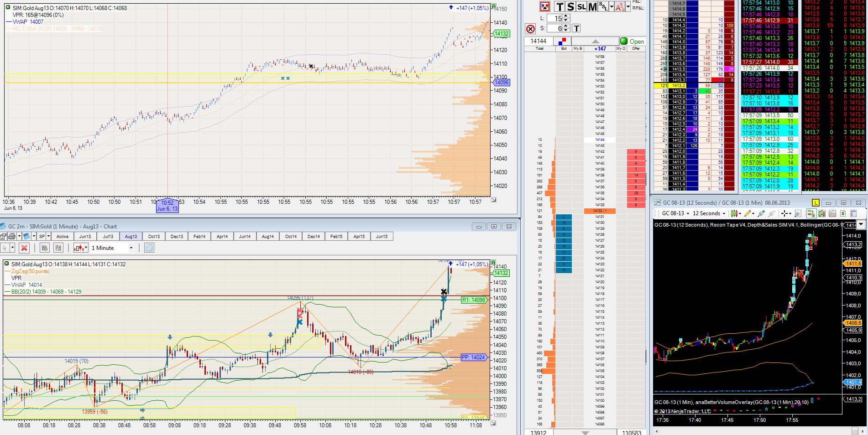The height and width of the screenshot is (435, 868).
Task: Click the S quantity input field showing 6
Action: (554, 28)
